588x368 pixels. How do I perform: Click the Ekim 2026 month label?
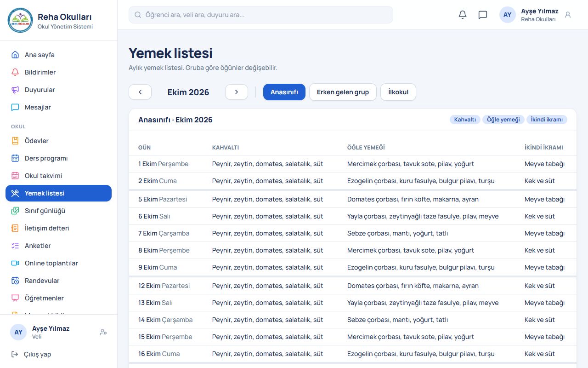[188, 92]
